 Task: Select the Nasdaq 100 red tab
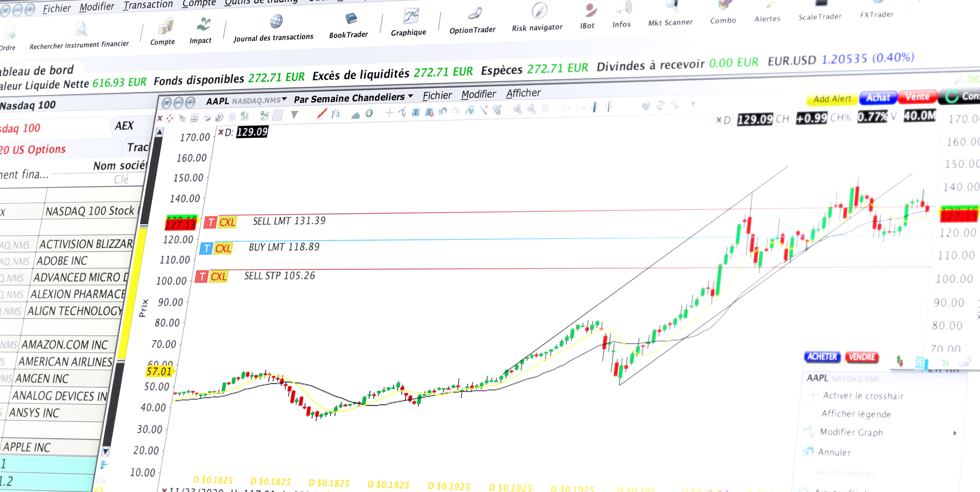20,129
